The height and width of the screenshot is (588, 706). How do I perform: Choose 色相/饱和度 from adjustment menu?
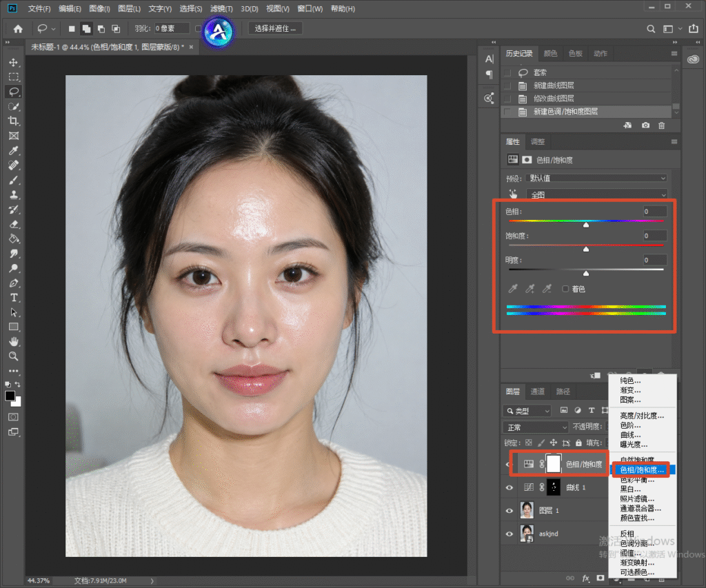click(642, 469)
